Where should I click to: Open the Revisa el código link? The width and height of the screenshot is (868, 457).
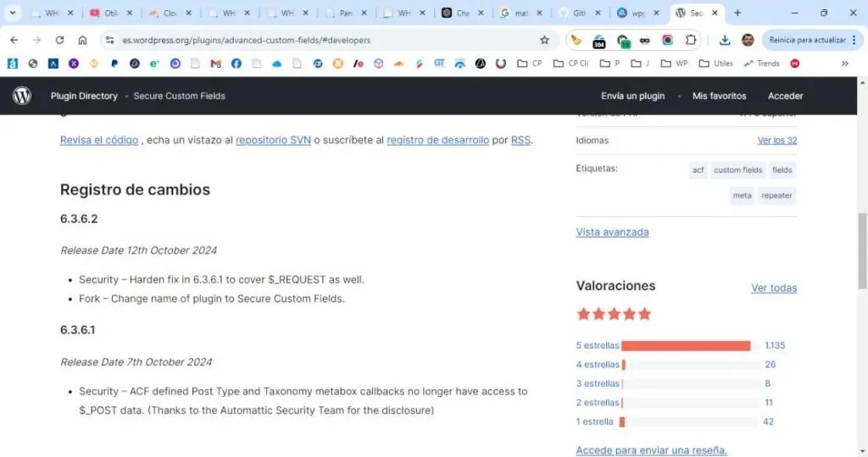pyautogui.click(x=99, y=140)
